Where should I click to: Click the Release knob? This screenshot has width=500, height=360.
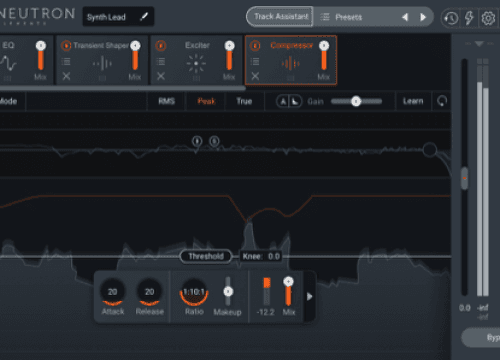149,292
